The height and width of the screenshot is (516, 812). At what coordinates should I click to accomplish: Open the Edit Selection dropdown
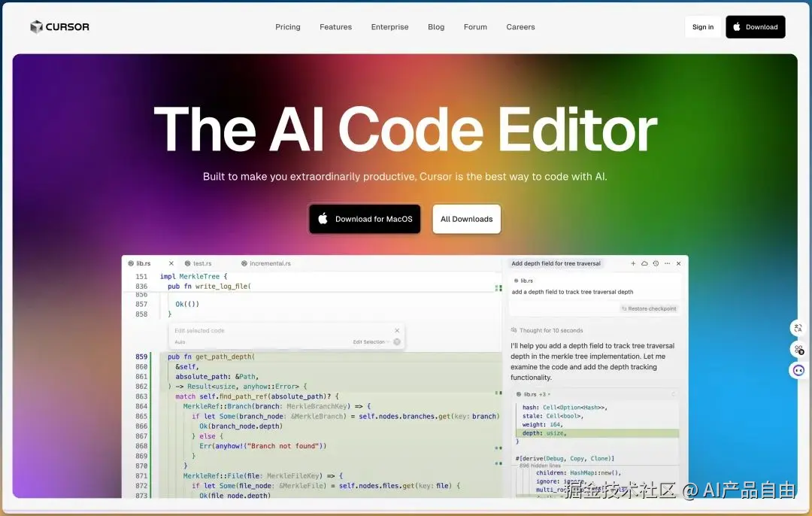(371, 342)
